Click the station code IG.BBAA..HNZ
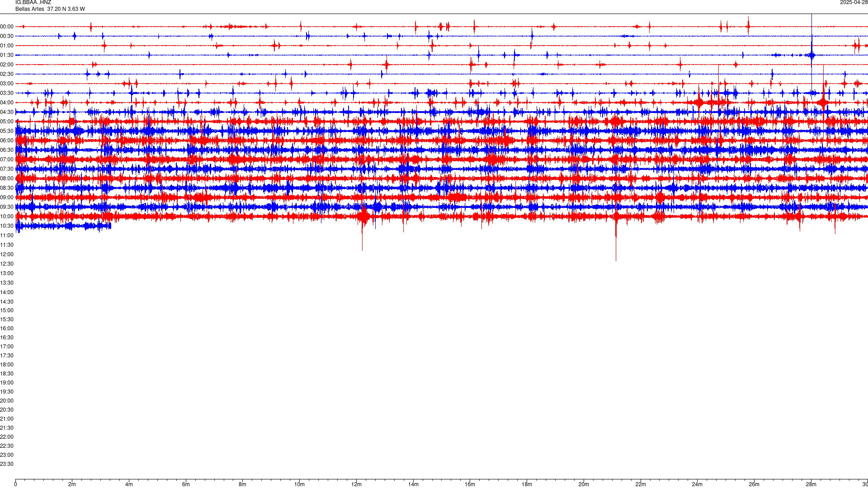This screenshot has width=868, height=488. coord(33,3)
